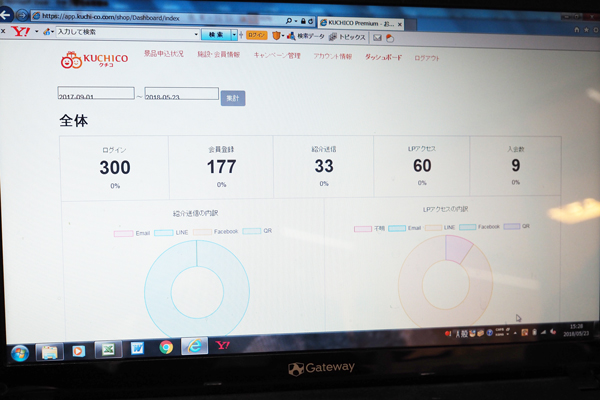This screenshot has height=400, width=600.
Task: Open the Windows Start orb
Action: (x=20, y=353)
